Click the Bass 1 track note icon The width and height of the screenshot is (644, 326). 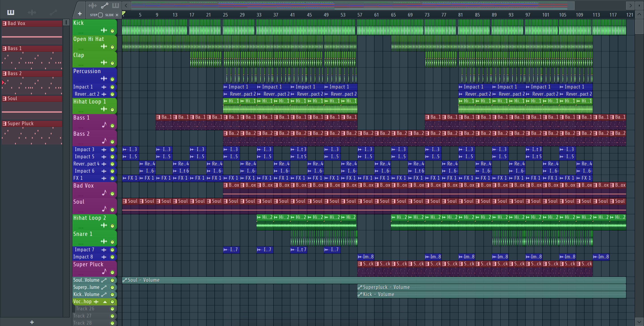104,125
